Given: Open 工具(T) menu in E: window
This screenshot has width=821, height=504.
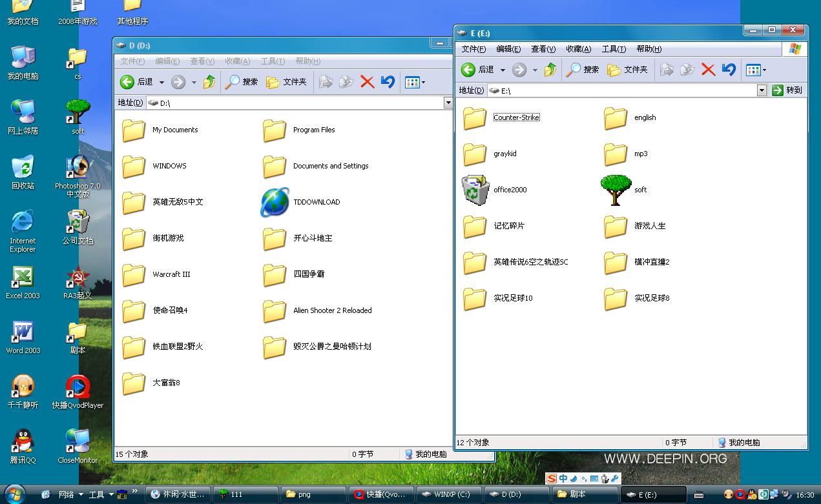Looking at the screenshot, I should point(614,49).
